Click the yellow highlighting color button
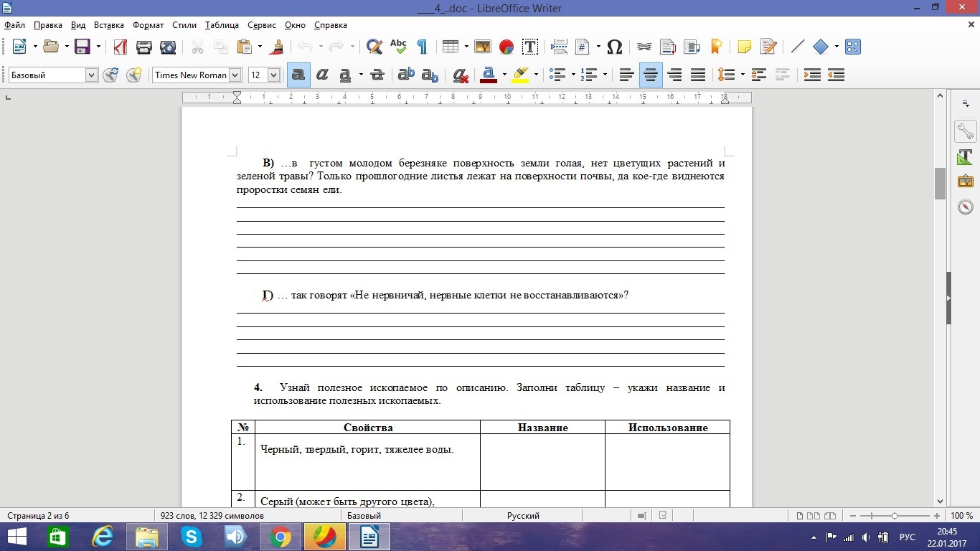This screenshot has width=980, height=551. (521, 75)
